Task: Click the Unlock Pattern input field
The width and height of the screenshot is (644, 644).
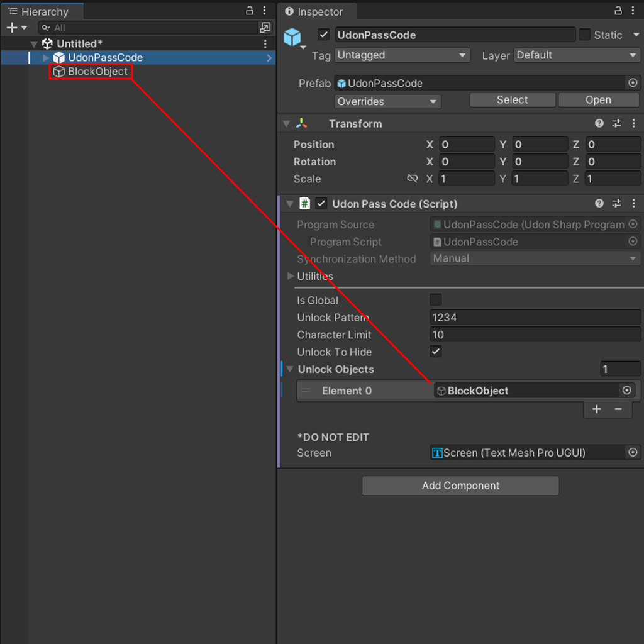Action: tap(535, 317)
